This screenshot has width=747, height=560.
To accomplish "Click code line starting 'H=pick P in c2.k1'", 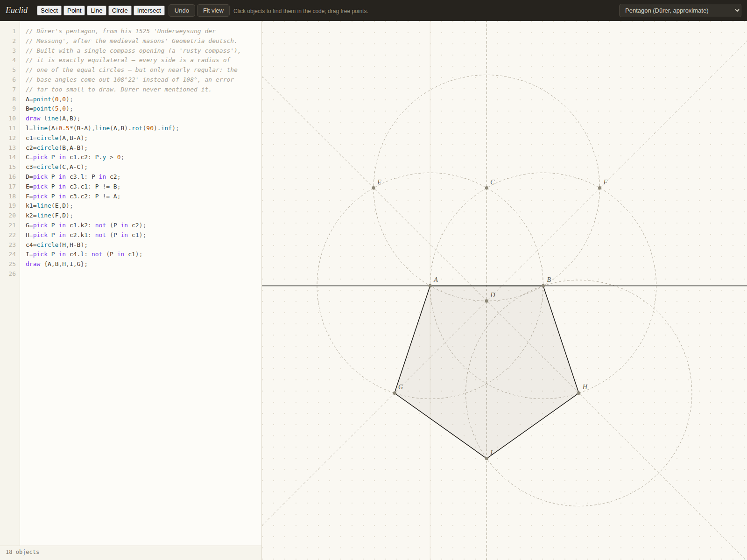I will [86, 235].
